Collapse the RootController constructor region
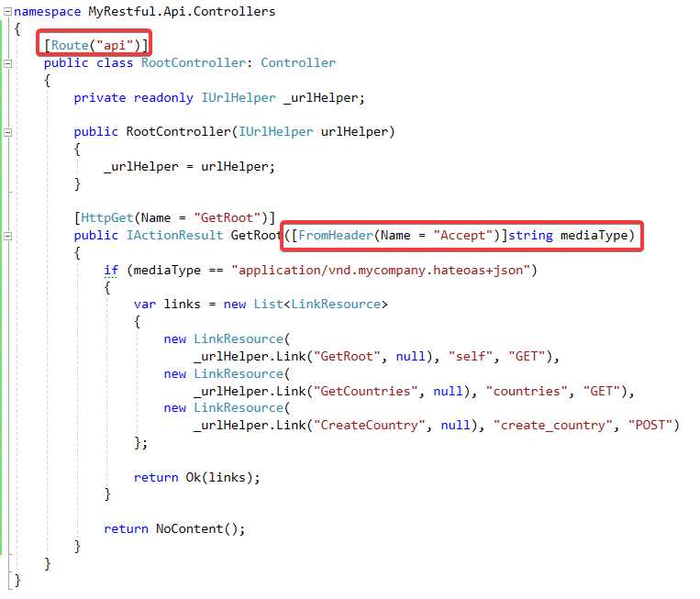This screenshot has width=700, height=599. coord(7,132)
